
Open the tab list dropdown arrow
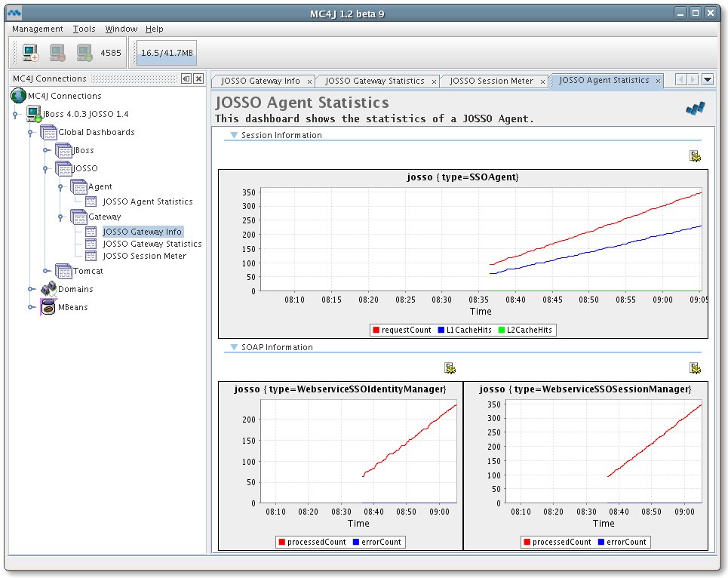tap(708, 80)
